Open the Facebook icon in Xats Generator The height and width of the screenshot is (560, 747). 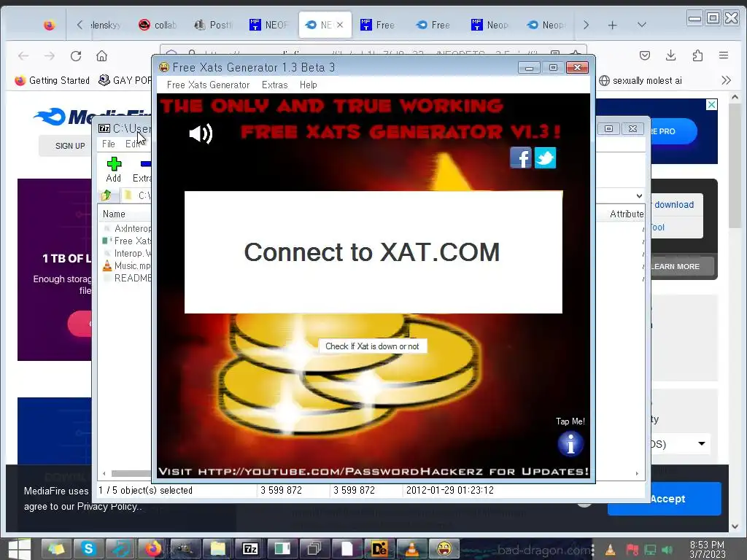[520, 157]
